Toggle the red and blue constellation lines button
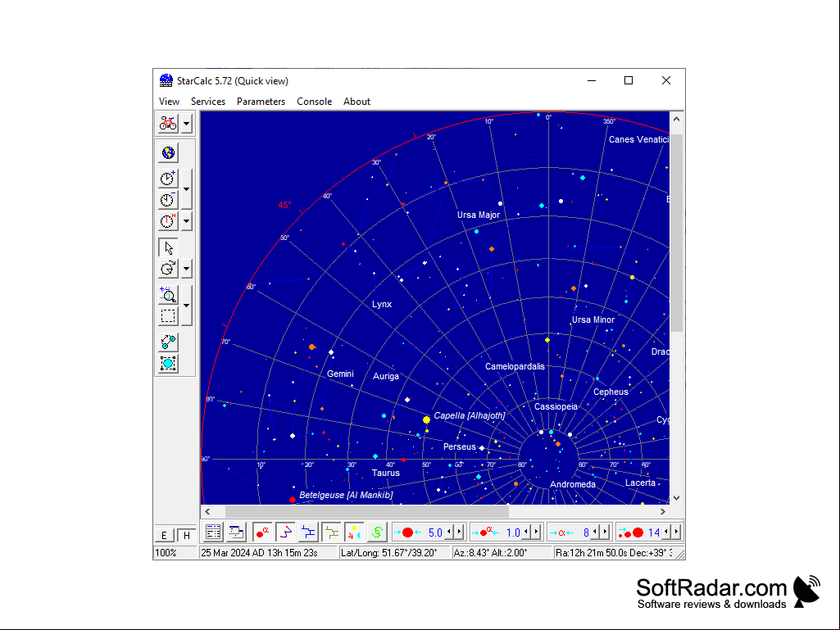 coord(285,532)
